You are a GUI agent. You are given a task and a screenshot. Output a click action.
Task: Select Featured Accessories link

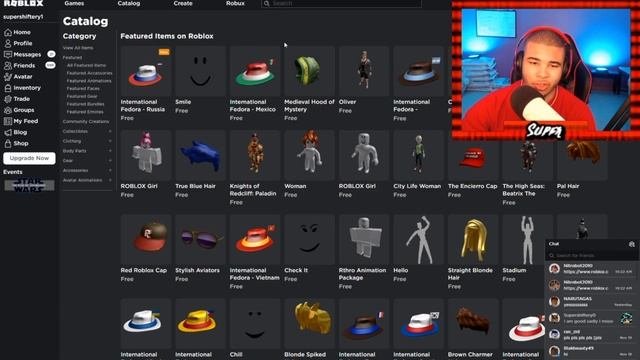click(89, 73)
